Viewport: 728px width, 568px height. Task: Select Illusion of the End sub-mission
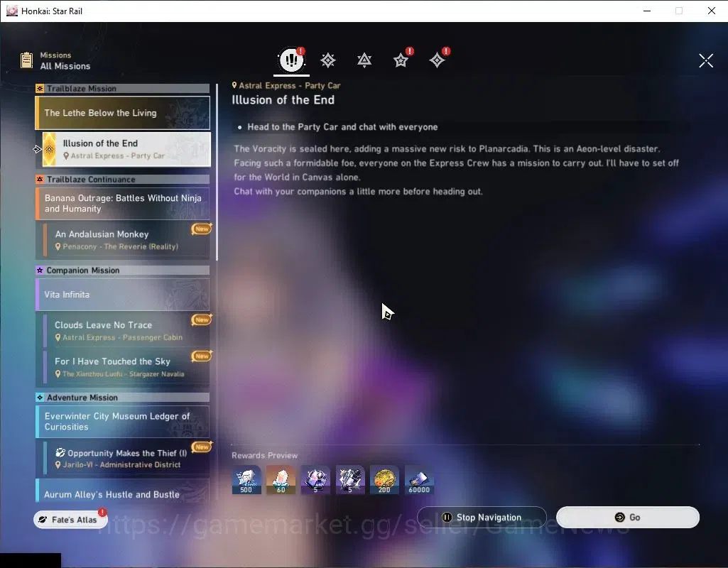[x=126, y=149]
